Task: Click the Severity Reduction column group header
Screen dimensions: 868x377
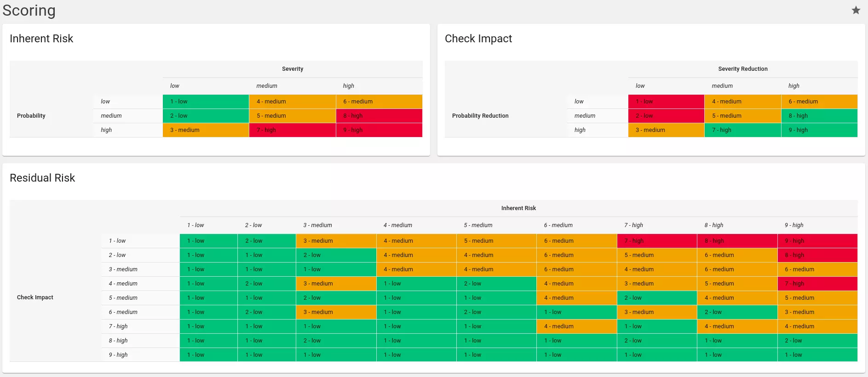Action: (743, 69)
